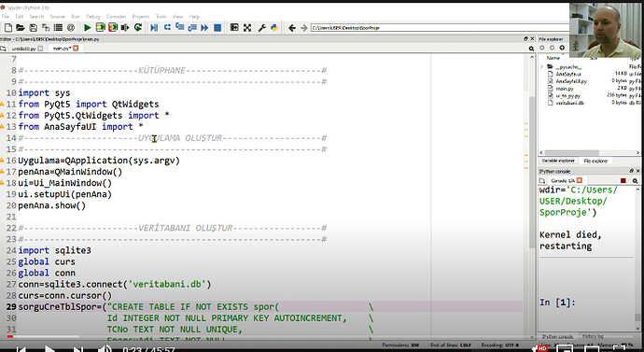Switch to the Variable explorer tab
Viewport: 644px width, 352px height.
(x=558, y=161)
